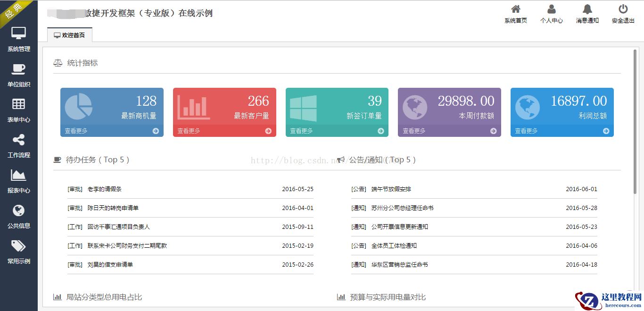Click the 公共信息 globe icon
The image size is (644, 311).
(18, 210)
